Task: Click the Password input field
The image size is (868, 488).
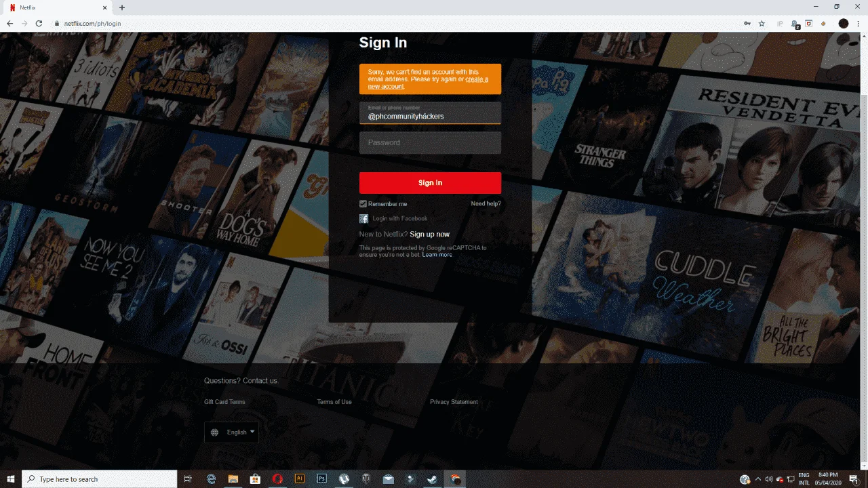Action: point(430,142)
